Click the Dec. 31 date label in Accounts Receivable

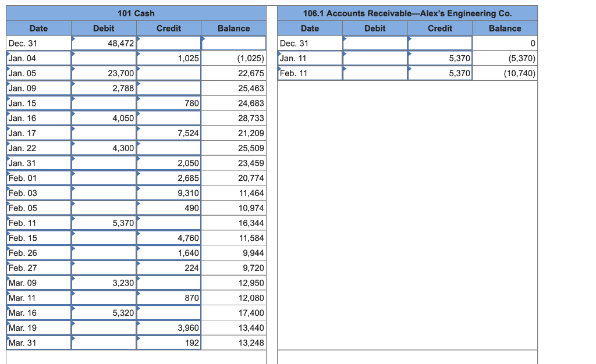(x=294, y=43)
